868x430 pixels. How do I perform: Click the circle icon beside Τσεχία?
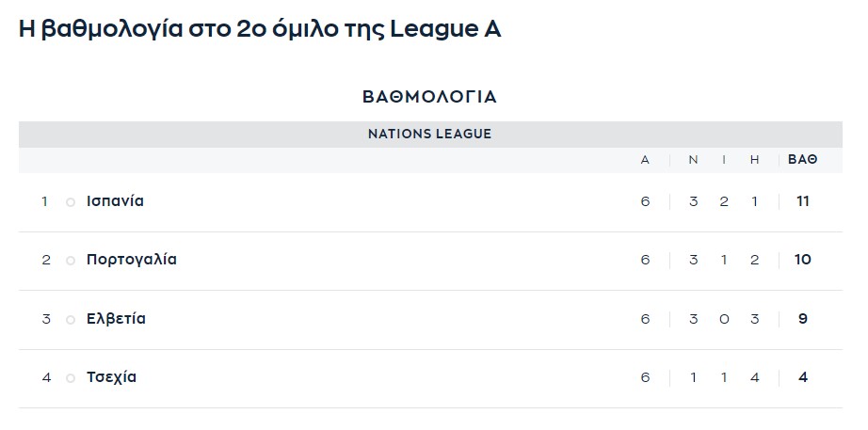(71, 378)
